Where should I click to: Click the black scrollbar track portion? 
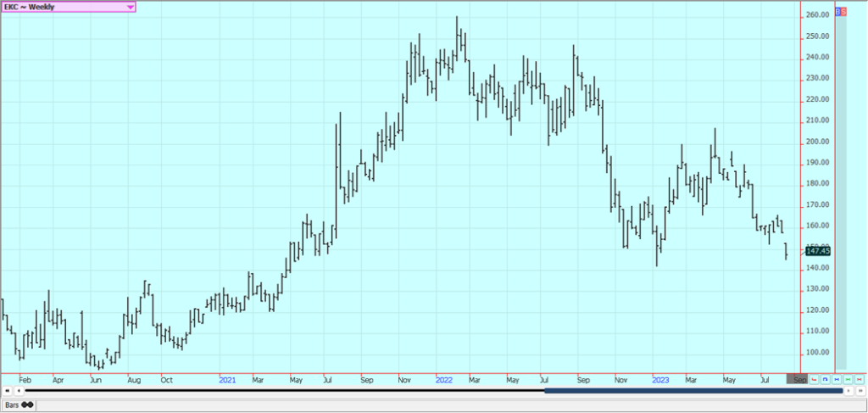click(x=285, y=390)
